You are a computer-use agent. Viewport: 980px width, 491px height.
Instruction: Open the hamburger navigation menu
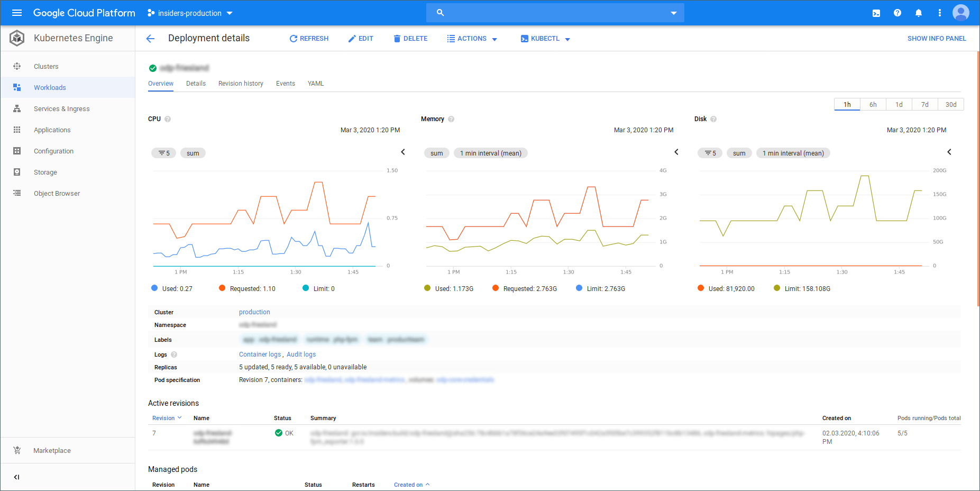pyautogui.click(x=17, y=13)
